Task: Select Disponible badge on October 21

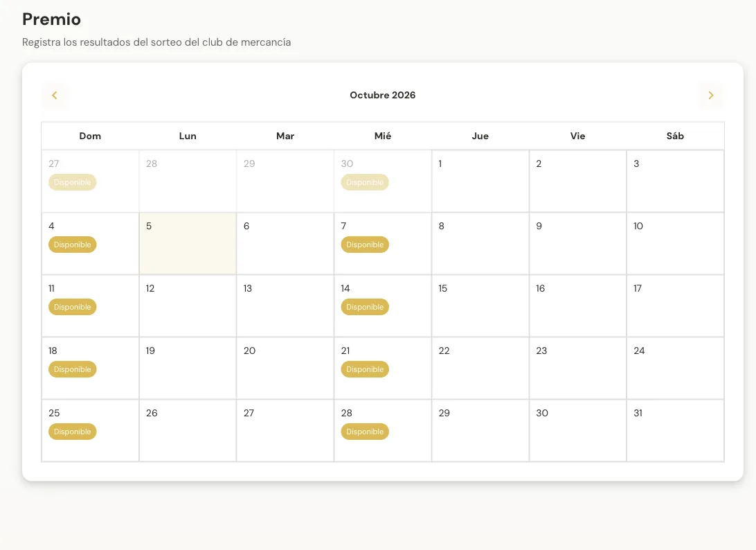Action: point(364,369)
